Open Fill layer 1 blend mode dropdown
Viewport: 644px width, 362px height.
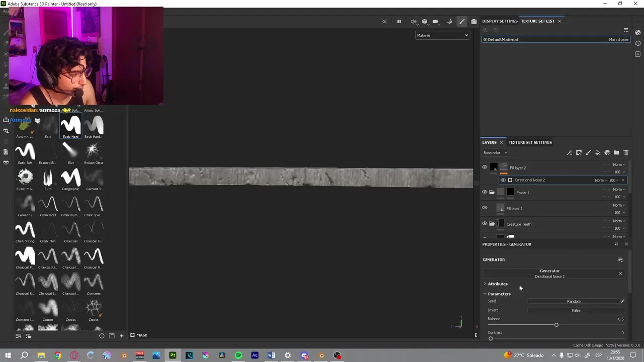click(x=619, y=205)
